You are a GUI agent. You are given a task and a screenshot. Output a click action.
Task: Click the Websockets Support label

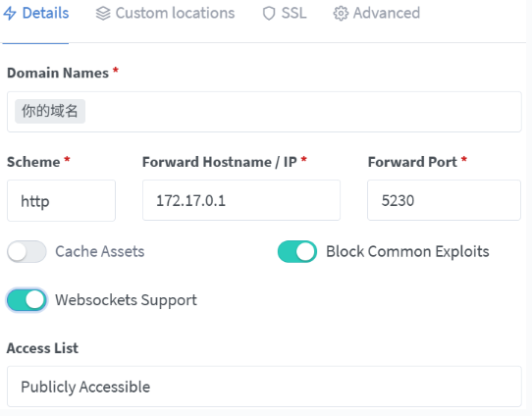click(x=126, y=300)
